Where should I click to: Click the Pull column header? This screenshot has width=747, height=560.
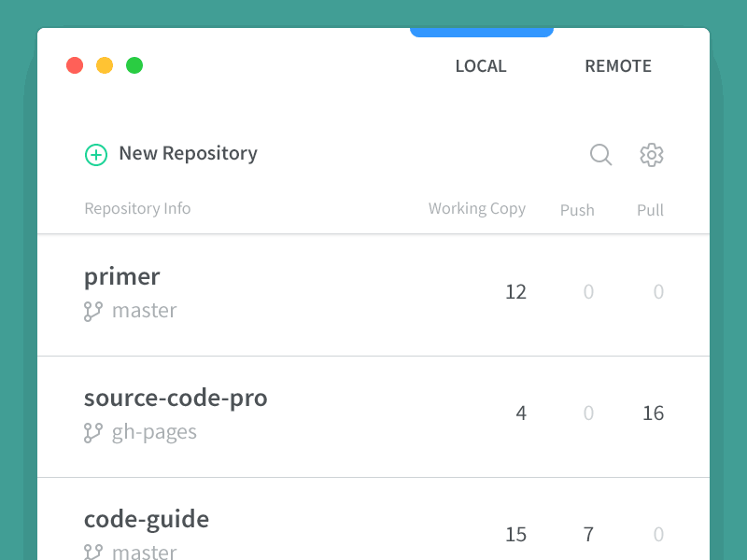(x=650, y=210)
